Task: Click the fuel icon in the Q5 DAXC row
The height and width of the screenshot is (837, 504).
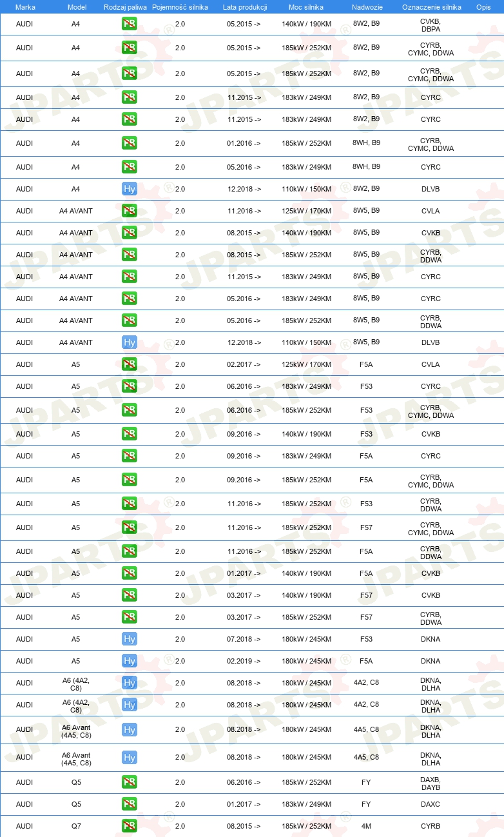Action: point(130,804)
